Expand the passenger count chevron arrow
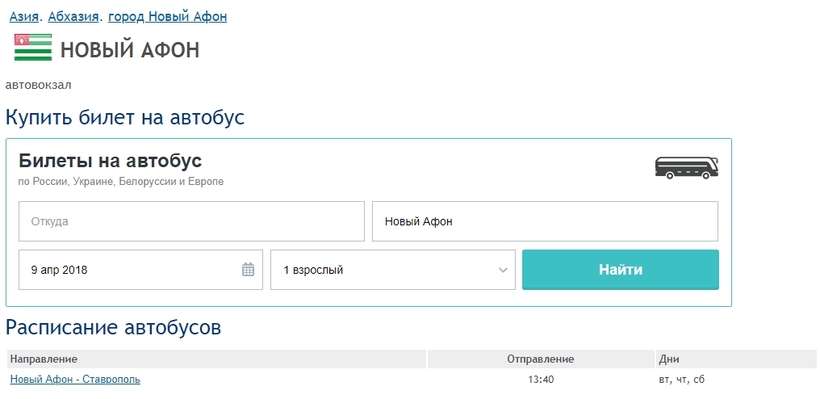820x399 pixels. tap(503, 270)
